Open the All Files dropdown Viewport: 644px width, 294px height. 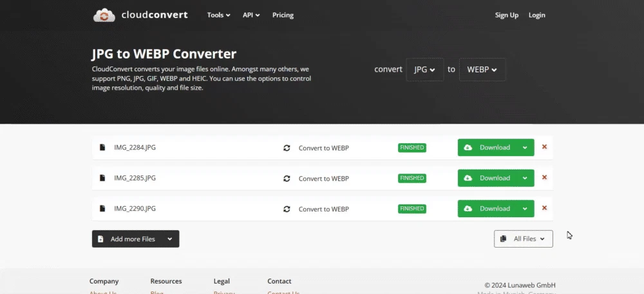click(523, 239)
